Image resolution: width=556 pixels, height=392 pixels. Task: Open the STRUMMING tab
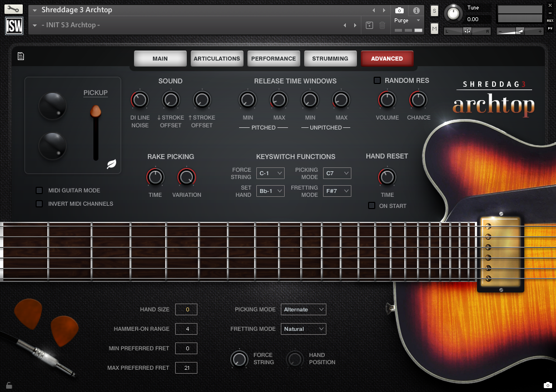point(330,58)
